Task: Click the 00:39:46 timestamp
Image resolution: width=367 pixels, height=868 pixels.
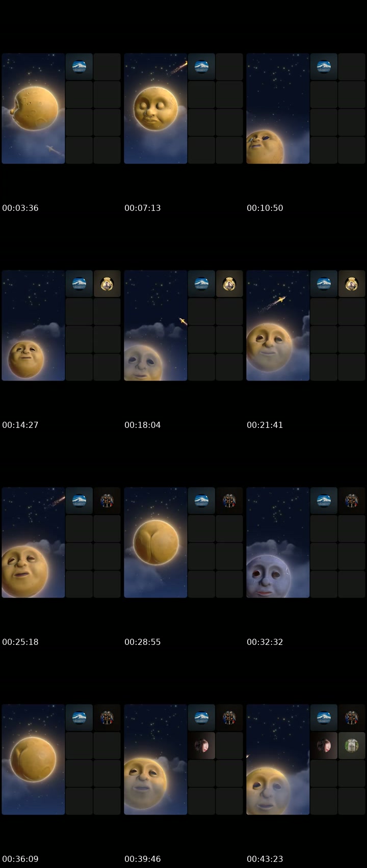Action: click(143, 859)
